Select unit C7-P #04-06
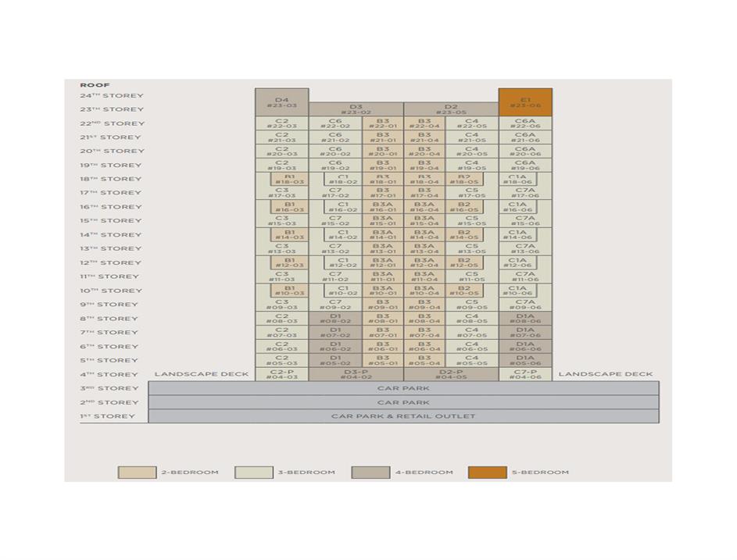The height and width of the screenshot is (560, 737). coord(525,374)
